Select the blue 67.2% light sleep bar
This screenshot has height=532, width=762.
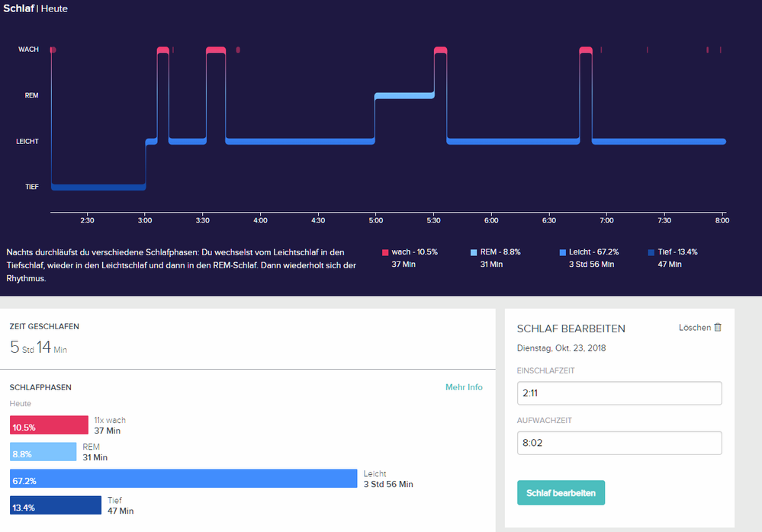click(x=184, y=479)
